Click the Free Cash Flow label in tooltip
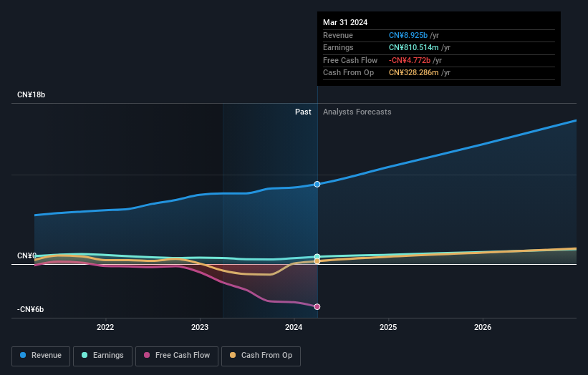The image size is (588, 375). pos(350,60)
